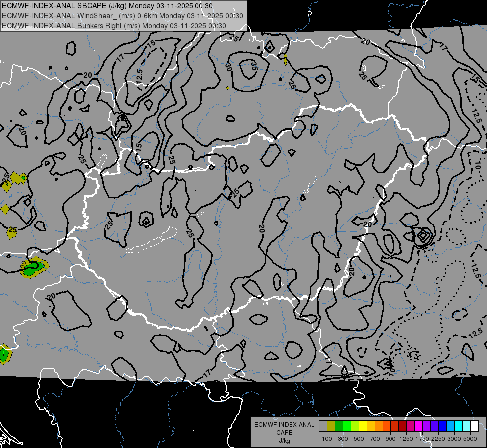
Task: Click the magenta legend swatch
Action: tap(418, 426)
